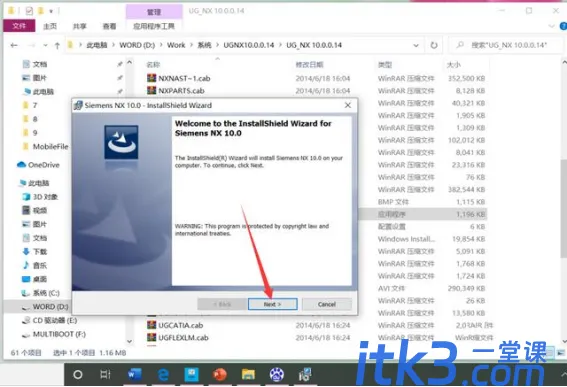Open the 应用程序工具 ribbon tab

[x=154, y=26]
